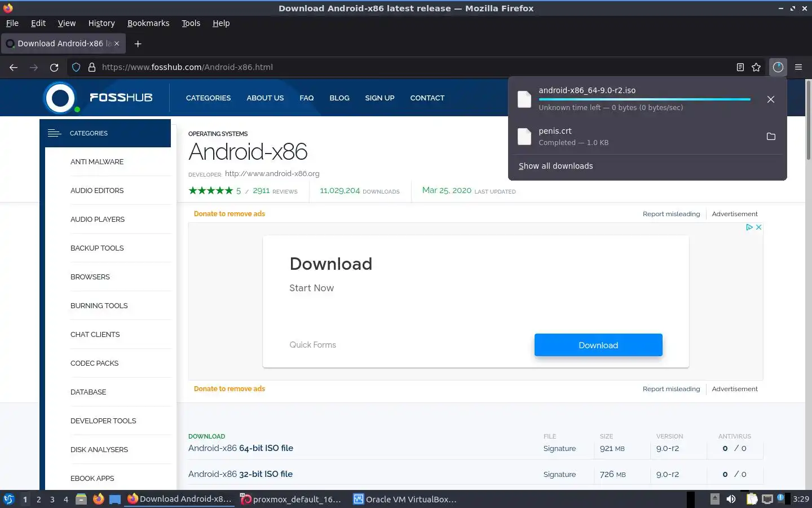Switch to proxmox_default taskbar window
812x508 pixels.
[291, 499]
